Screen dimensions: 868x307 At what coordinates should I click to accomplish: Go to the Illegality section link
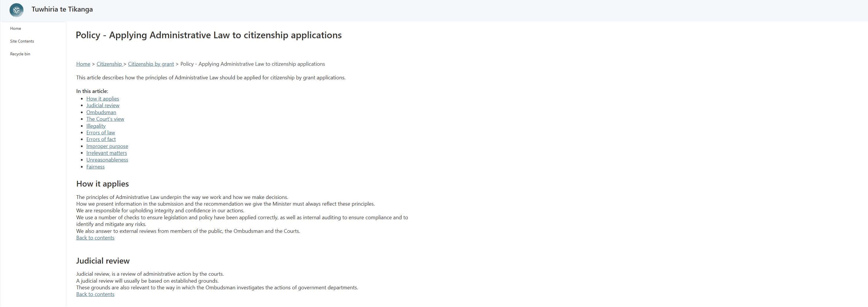coord(96,126)
